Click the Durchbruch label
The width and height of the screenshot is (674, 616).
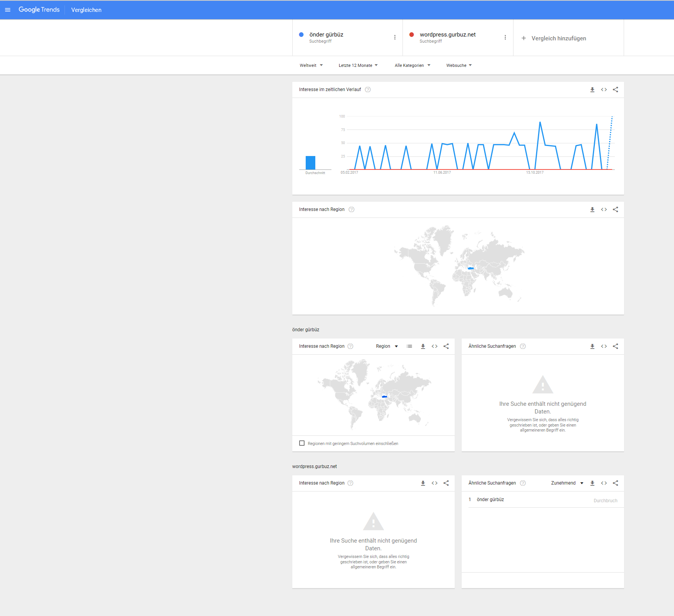point(605,500)
